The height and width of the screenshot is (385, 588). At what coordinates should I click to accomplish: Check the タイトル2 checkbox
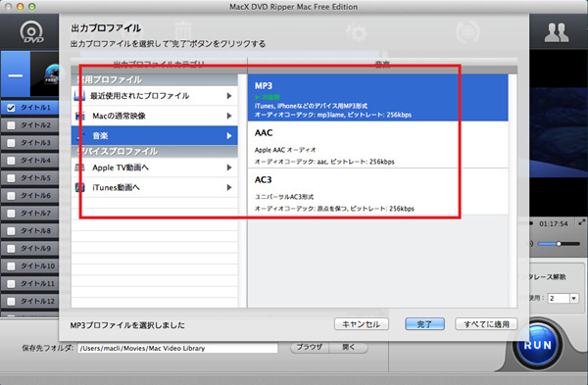click(11, 125)
